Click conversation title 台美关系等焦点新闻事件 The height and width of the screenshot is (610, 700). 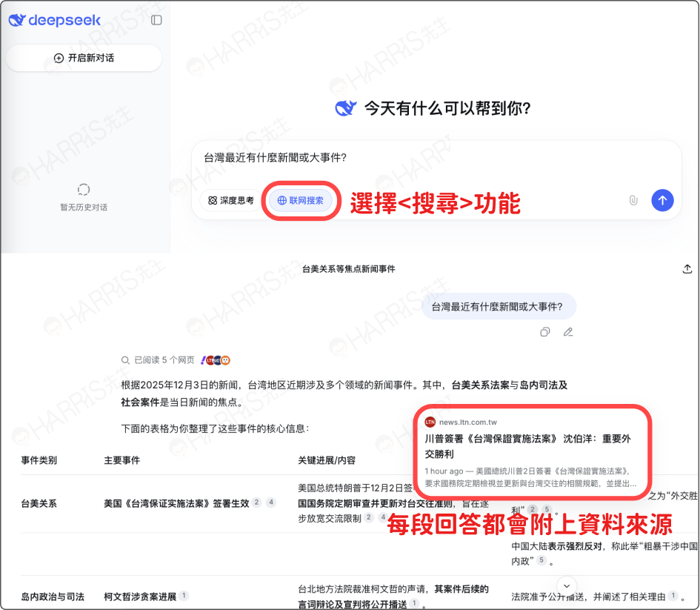[350, 269]
